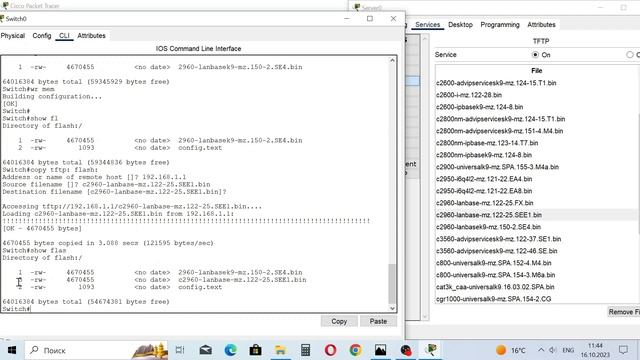Show hidden system tray icons

[x=541, y=350]
